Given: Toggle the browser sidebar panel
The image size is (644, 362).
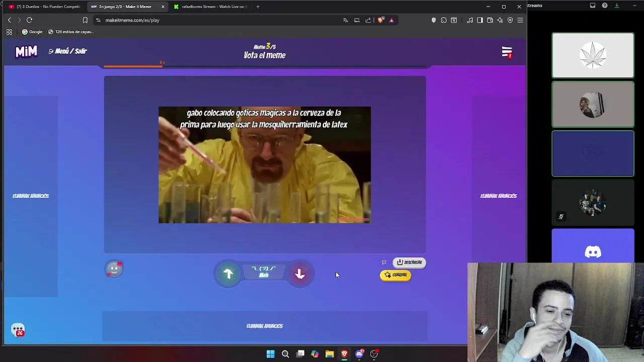Looking at the screenshot, I should pos(480,20).
